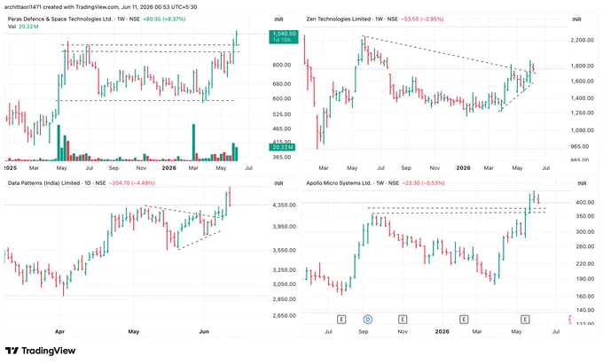Viewport: 603px width, 364px height.
Task: Click INR currency label on Zen Technologies chart
Action: pyautogui.click(x=576, y=19)
